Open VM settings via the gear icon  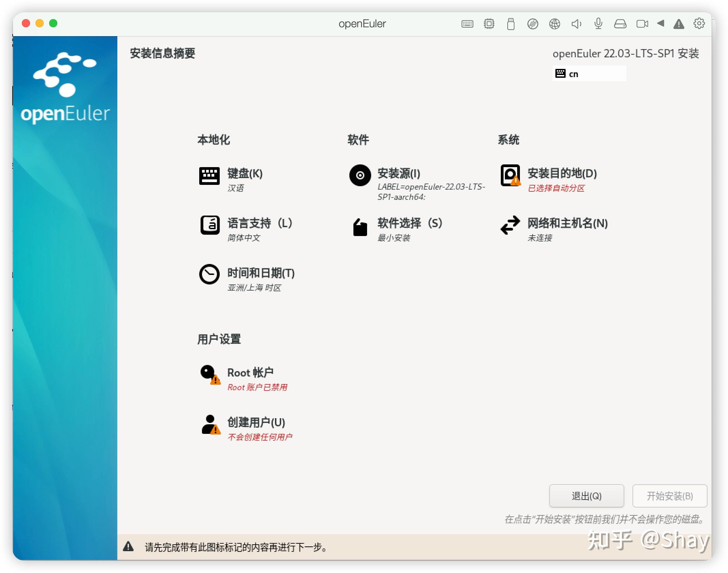700,23
